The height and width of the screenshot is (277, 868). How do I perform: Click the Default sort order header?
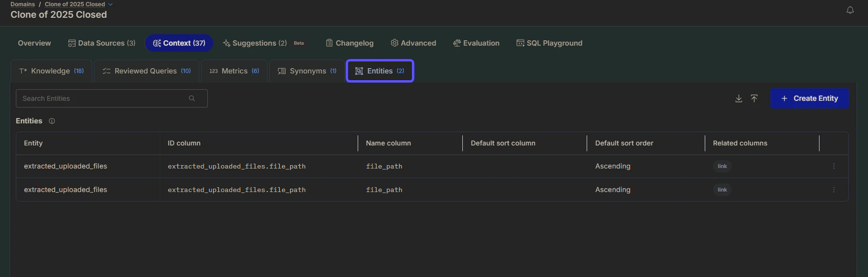tap(624, 143)
